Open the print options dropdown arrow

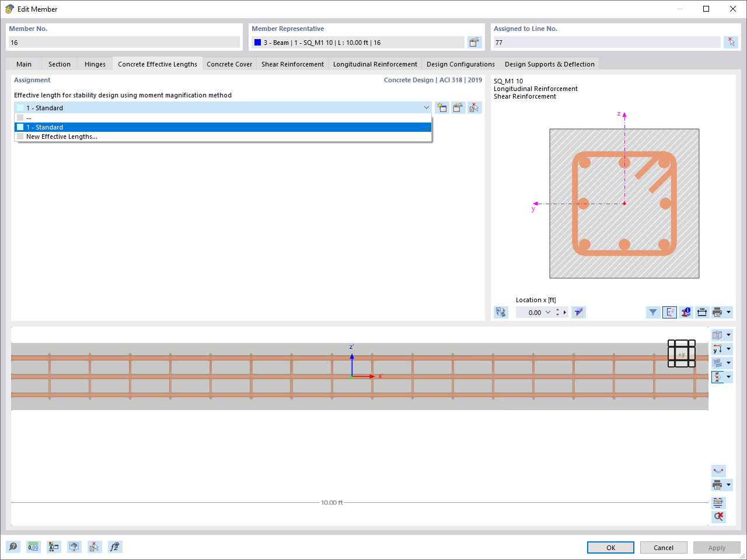point(728,312)
